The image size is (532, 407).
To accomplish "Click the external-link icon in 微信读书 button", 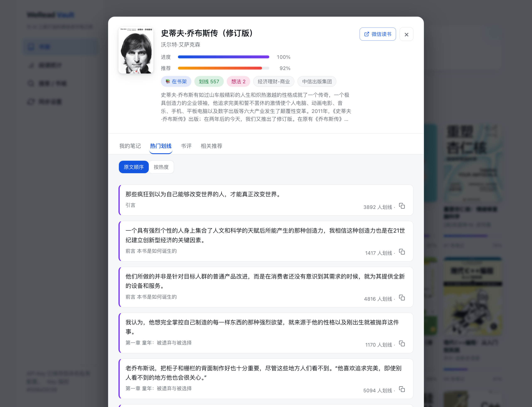I will 367,34.
